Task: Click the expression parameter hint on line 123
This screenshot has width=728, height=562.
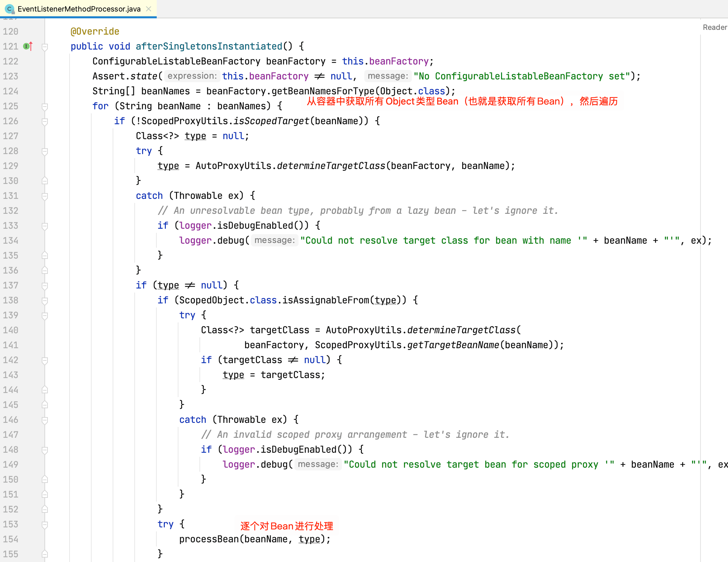Action: [x=192, y=76]
